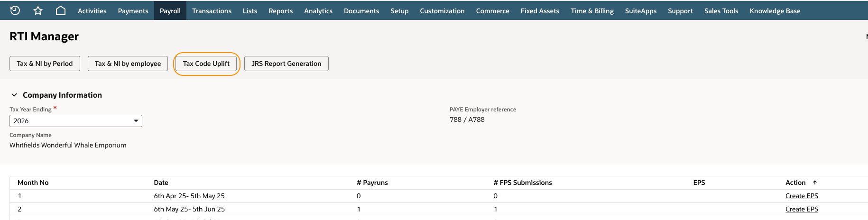Open the Sales Tools menu
The height and width of the screenshot is (220, 868).
pos(721,10)
